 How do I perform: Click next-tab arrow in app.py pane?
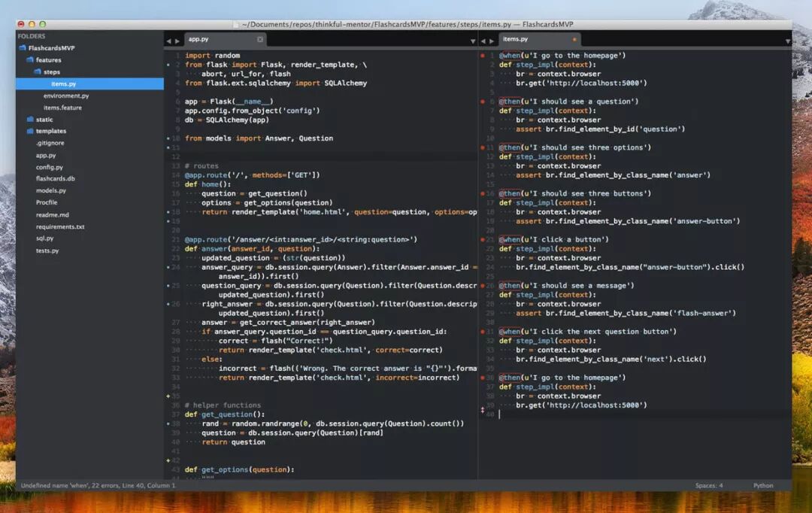point(177,41)
